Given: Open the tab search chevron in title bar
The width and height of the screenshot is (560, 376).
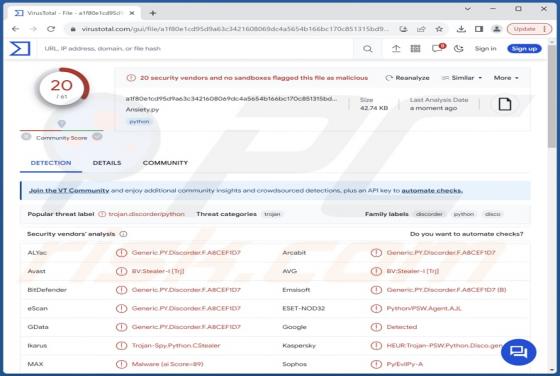Looking at the screenshot, I should 468,9.
